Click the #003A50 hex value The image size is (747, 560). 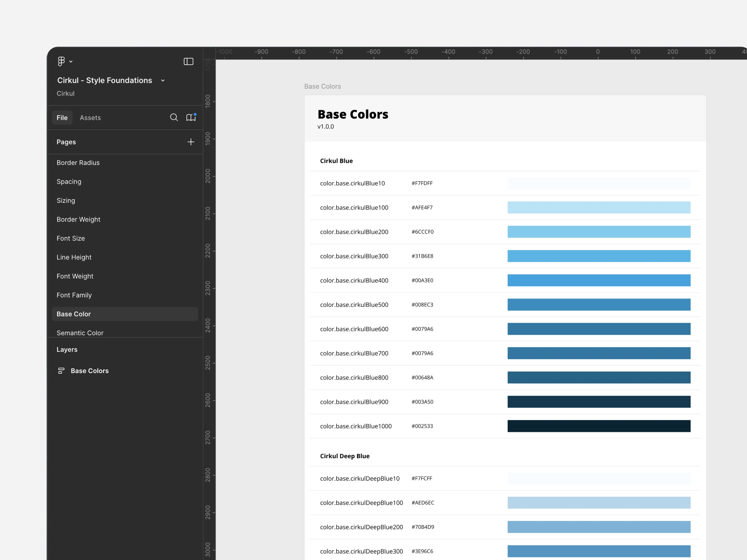pos(423,402)
